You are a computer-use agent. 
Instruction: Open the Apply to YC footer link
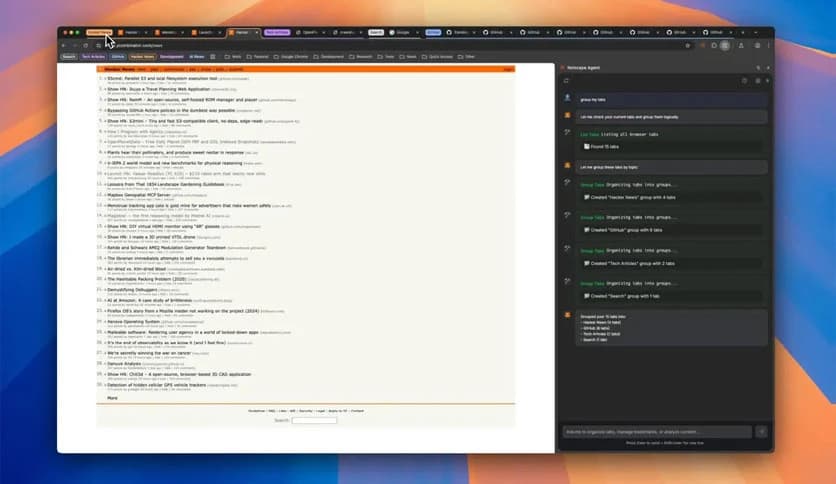pyautogui.click(x=337, y=411)
